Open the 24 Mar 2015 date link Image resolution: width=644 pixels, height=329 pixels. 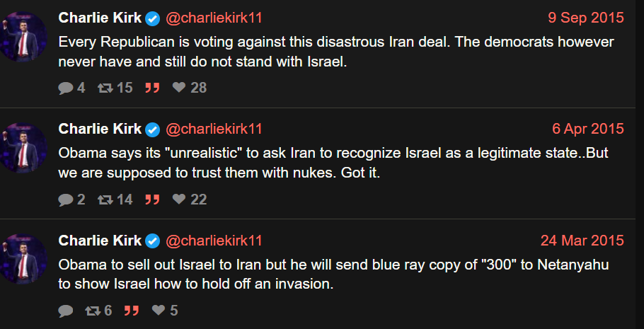click(582, 241)
